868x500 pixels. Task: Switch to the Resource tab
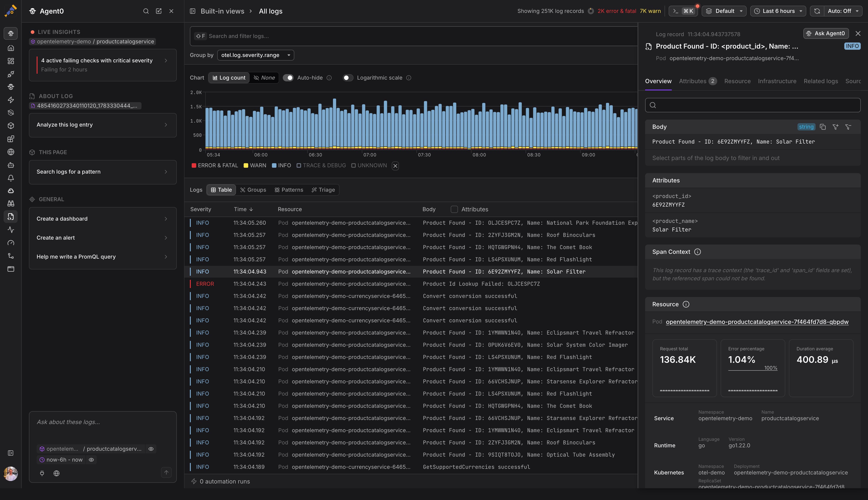pyautogui.click(x=737, y=81)
